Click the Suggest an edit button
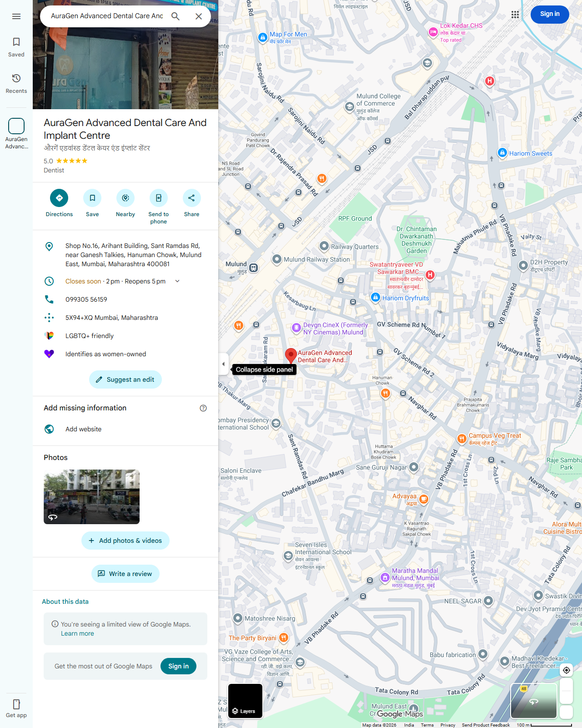Viewport: 582px width, 728px height. pos(125,379)
